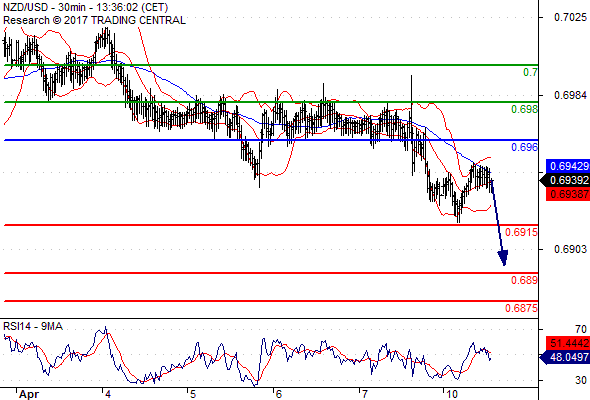Image resolution: width=590 pixels, height=400 pixels.
Task: Click the NZD/USD 30min chart title
Action: [x=86, y=7]
